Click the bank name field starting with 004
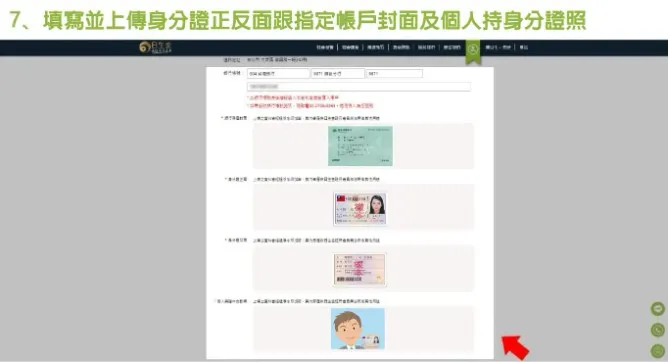 coord(278,74)
